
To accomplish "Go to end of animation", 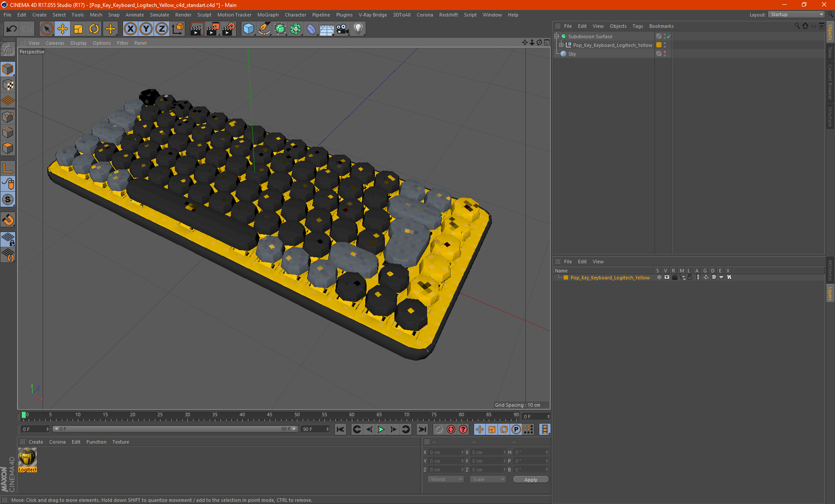I will coord(422,429).
